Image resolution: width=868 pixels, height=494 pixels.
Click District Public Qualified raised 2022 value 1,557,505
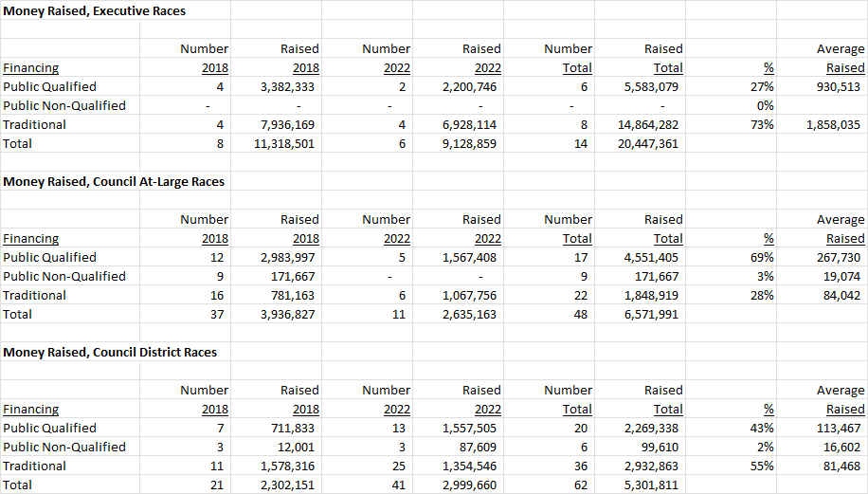tap(469, 428)
